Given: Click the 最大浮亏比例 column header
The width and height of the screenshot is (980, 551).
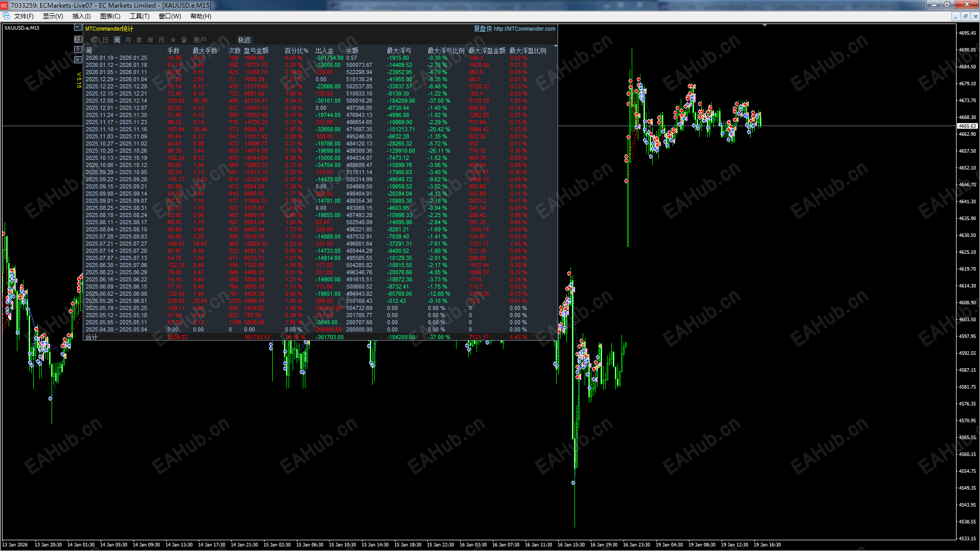Looking at the screenshot, I should click(446, 51).
